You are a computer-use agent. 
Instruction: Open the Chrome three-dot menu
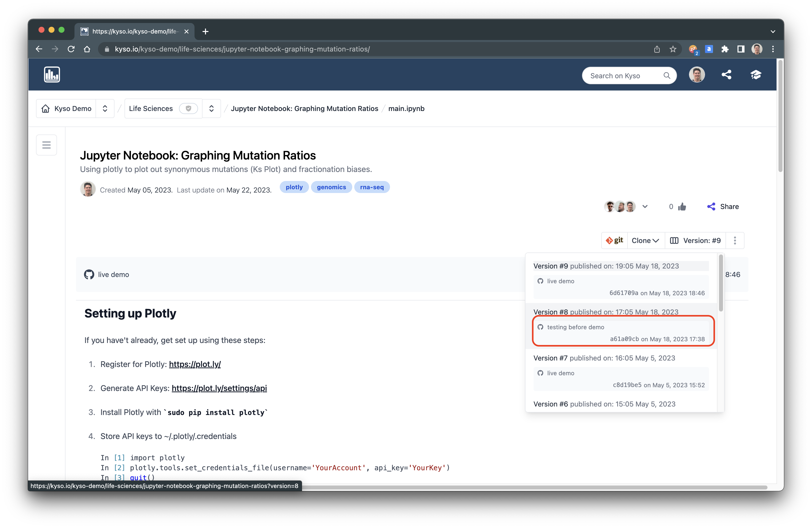pyautogui.click(x=773, y=49)
